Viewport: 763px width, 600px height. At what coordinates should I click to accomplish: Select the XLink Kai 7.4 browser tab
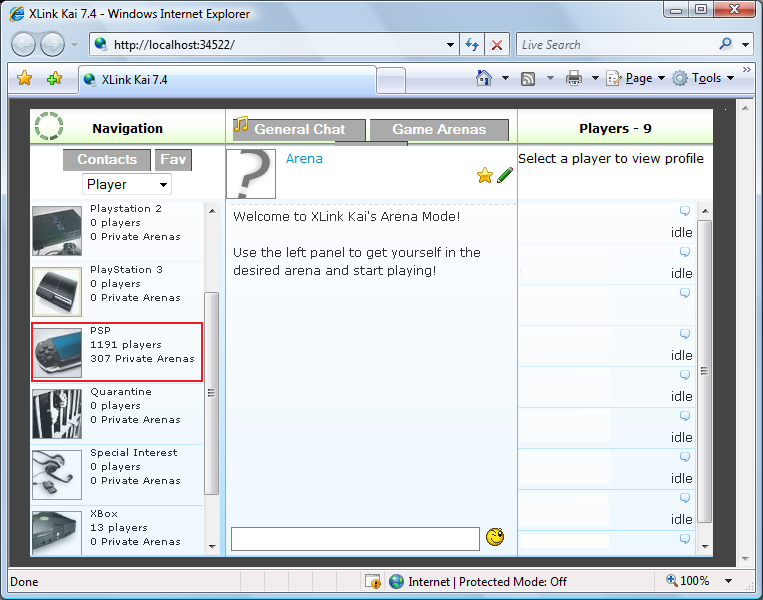(x=228, y=80)
